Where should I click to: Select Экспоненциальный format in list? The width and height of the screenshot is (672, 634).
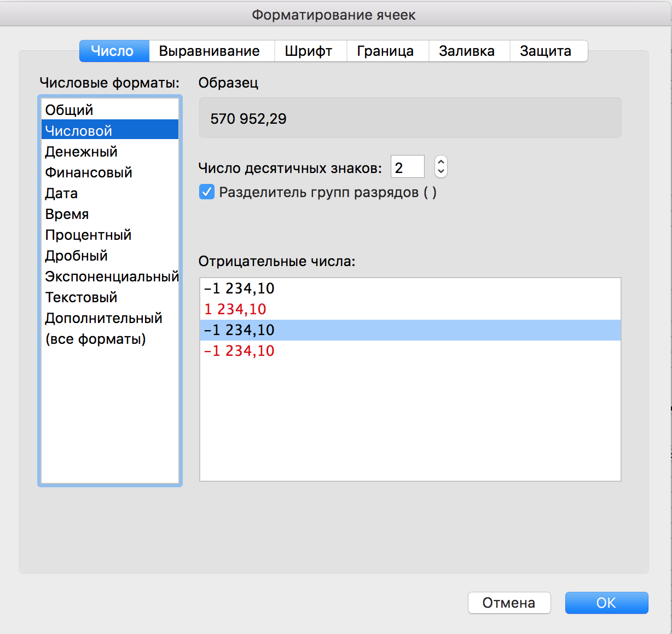tap(112, 276)
